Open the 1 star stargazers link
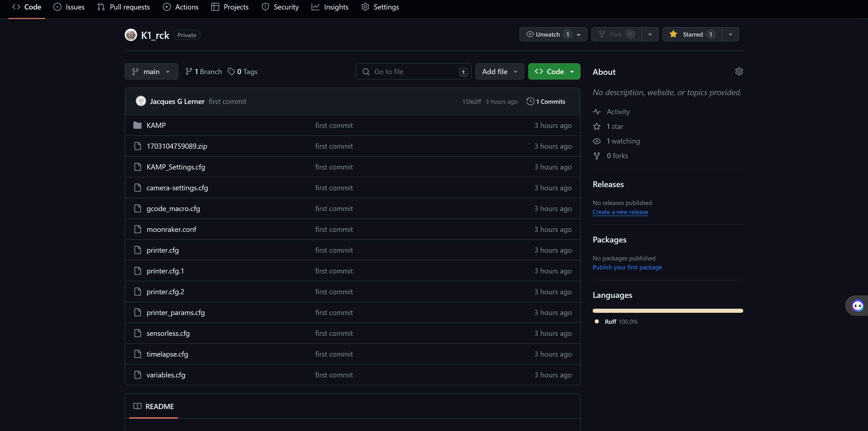Image resolution: width=868 pixels, height=431 pixels. (608, 126)
